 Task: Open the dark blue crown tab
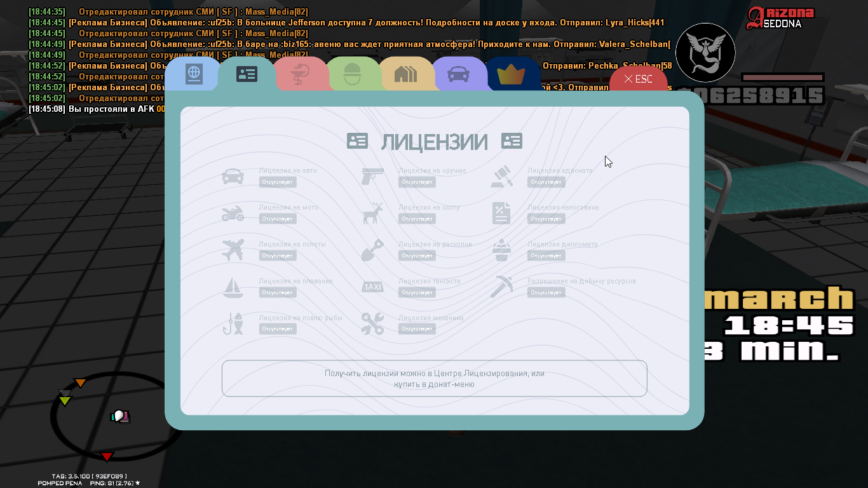click(512, 74)
